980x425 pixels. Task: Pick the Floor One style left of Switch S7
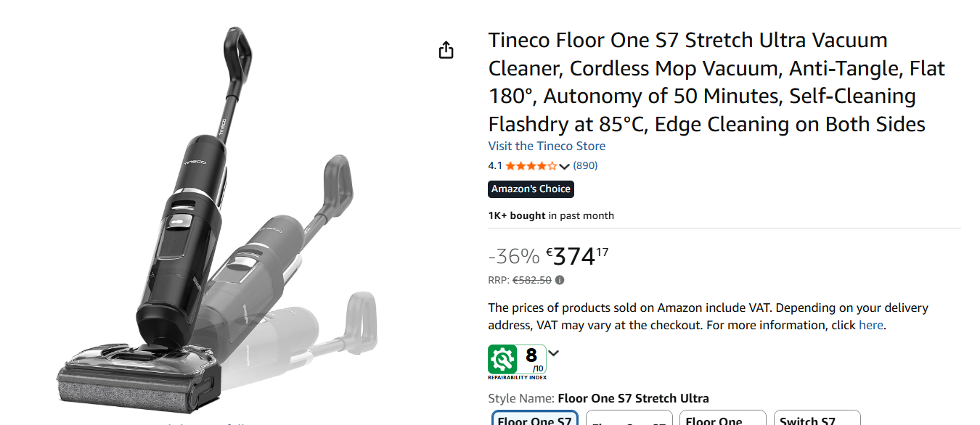point(722,420)
